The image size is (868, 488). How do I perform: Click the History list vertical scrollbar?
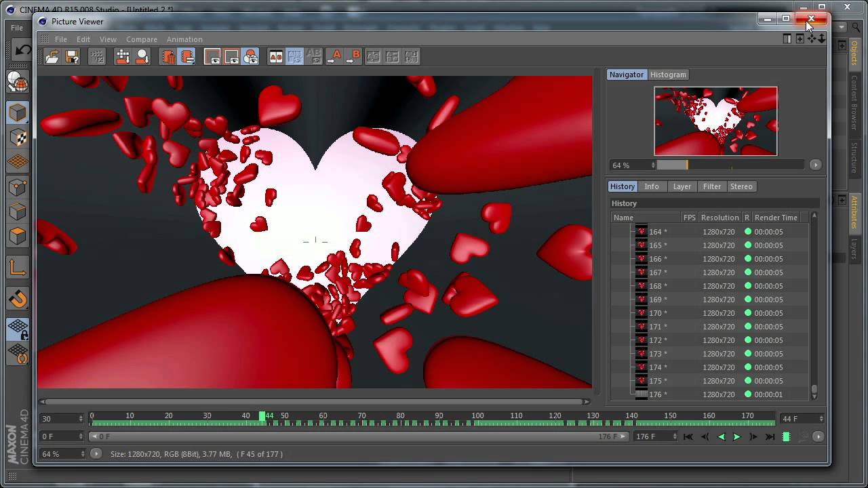(814, 306)
